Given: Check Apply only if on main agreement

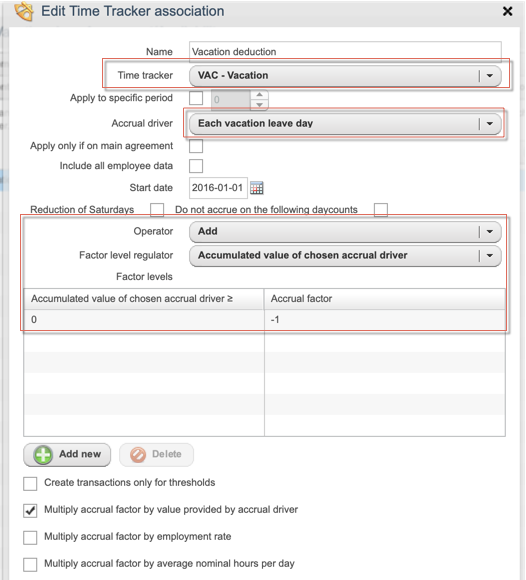Looking at the screenshot, I should [x=196, y=146].
